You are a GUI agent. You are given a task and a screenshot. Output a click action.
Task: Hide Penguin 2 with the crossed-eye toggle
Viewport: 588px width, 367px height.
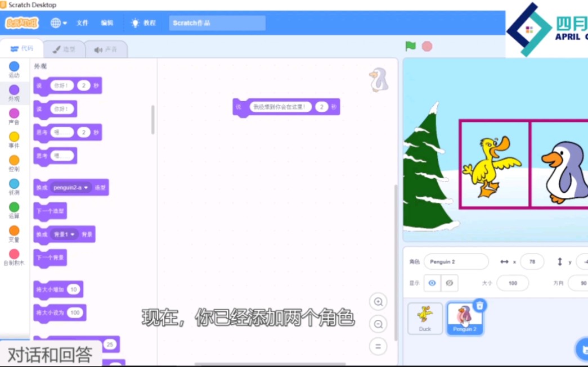[448, 283]
